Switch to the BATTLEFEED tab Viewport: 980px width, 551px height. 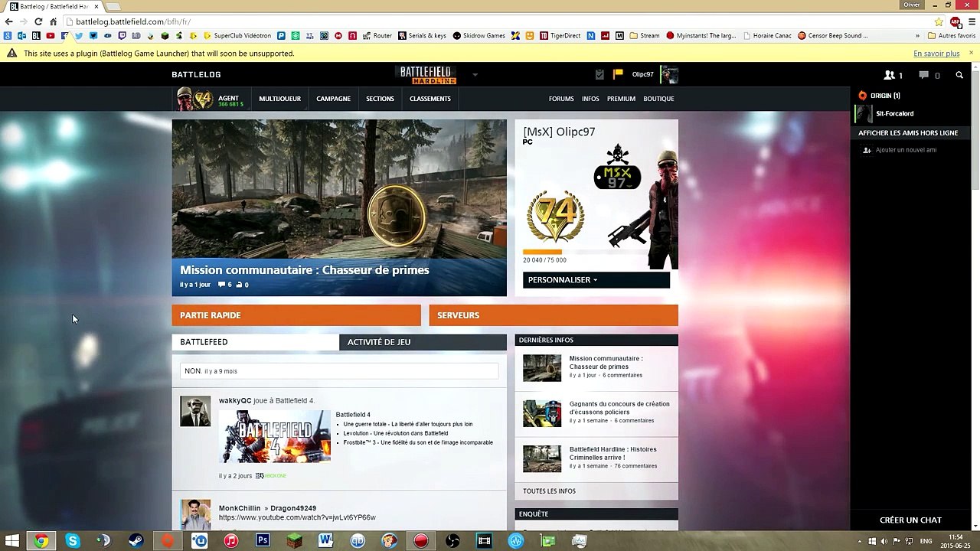[255, 342]
